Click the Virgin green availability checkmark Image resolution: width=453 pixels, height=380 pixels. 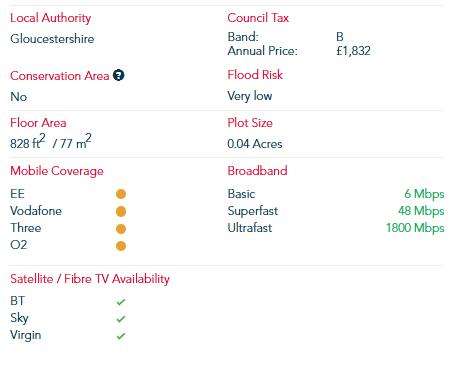[x=121, y=336]
